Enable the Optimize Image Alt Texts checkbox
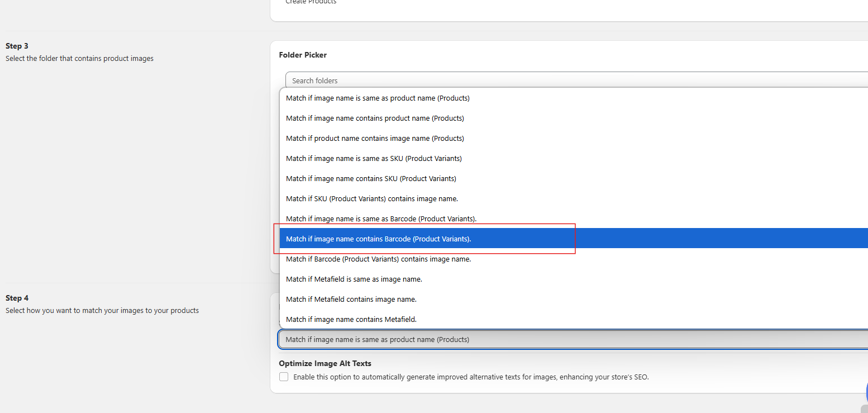 click(x=284, y=377)
